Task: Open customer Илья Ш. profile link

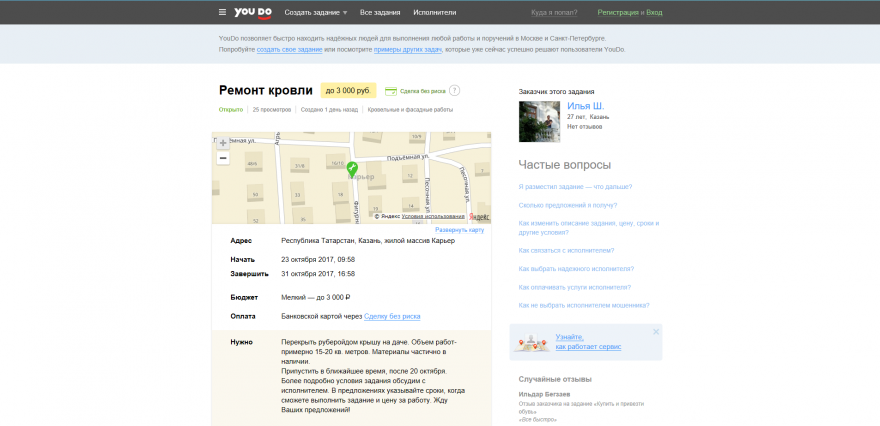Action: coord(585,105)
